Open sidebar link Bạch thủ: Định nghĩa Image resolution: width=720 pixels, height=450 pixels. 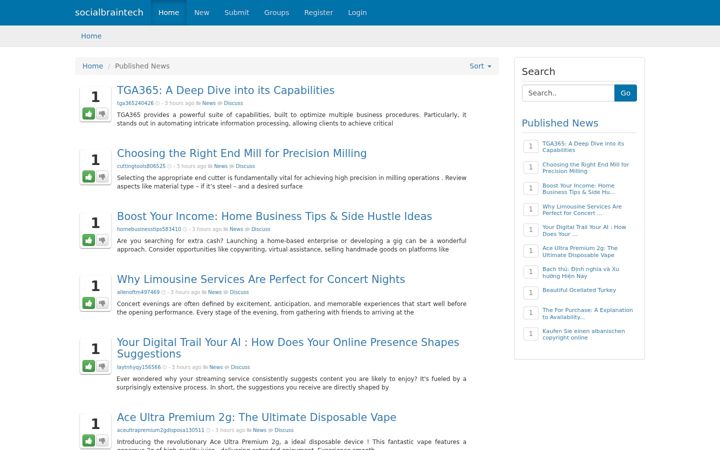point(580,272)
